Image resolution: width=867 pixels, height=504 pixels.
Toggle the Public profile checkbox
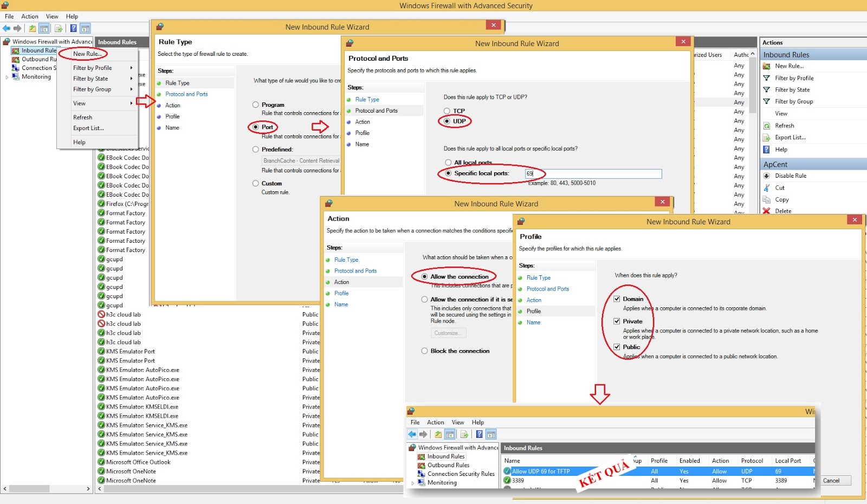tap(617, 346)
